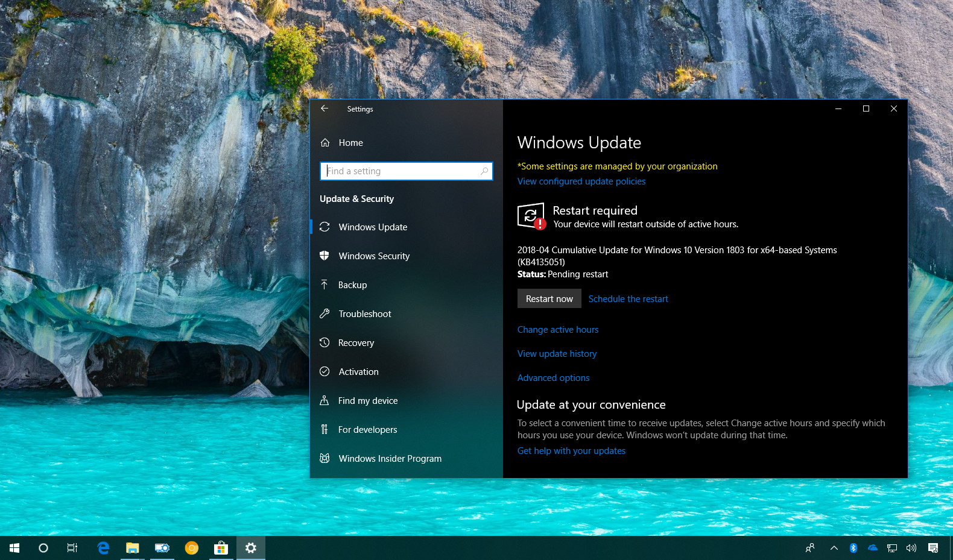This screenshot has width=953, height=560.
Task: Select Windows Insider Program in sidebar
Action: tap(407, 459)
